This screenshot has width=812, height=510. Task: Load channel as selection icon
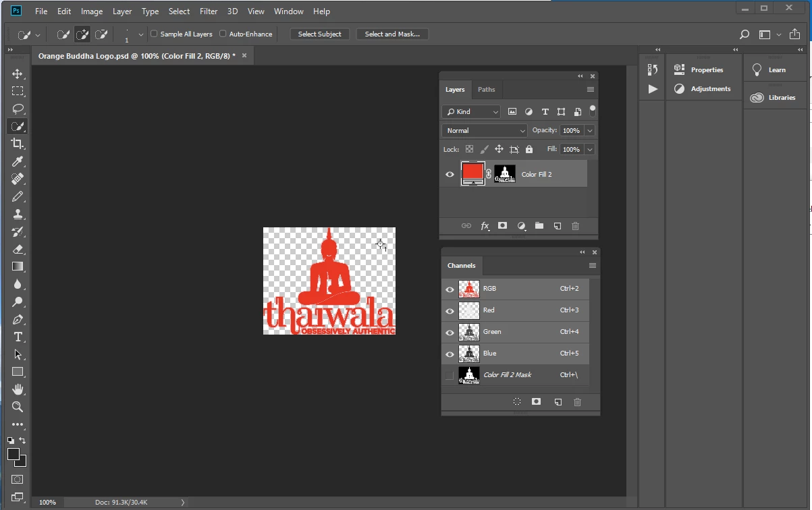pyautogui.click(x=517, y=401)
